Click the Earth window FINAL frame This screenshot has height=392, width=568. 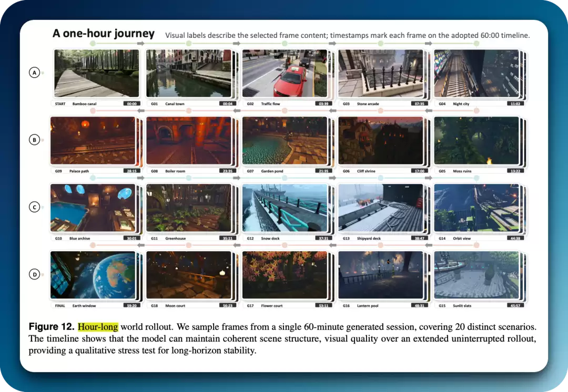[93, 275]
